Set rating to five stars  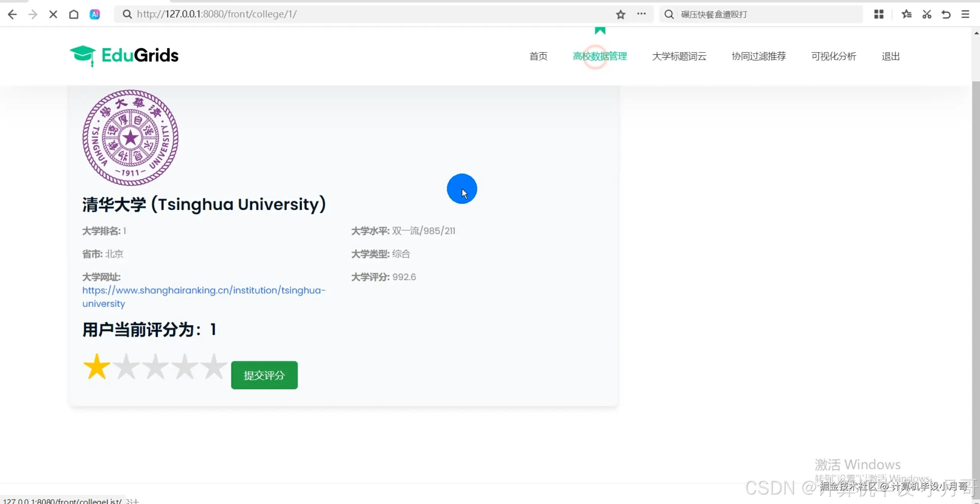click(214, 367)
